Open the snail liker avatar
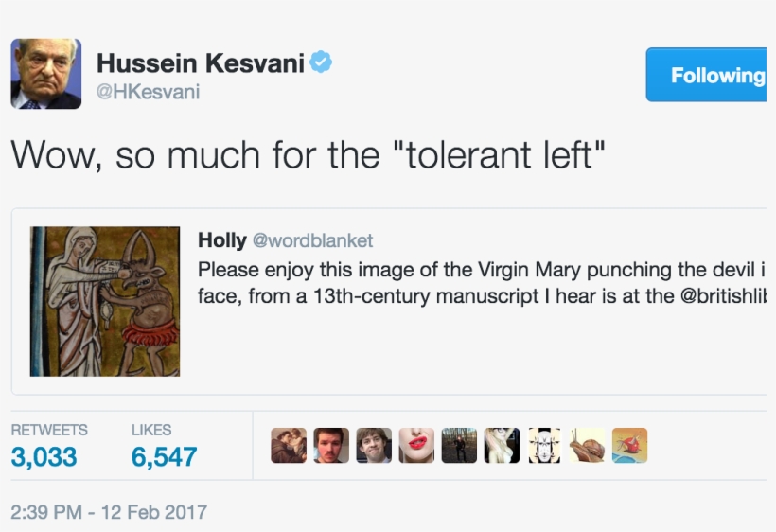 click(x=587, y=445)
